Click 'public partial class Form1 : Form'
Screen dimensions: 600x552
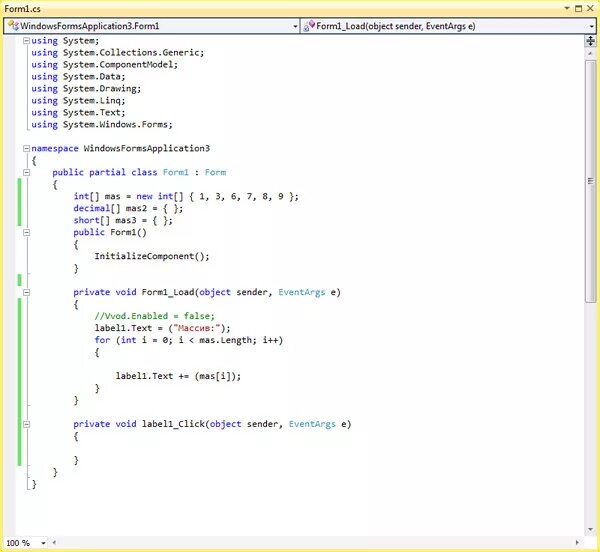(139, 172)
